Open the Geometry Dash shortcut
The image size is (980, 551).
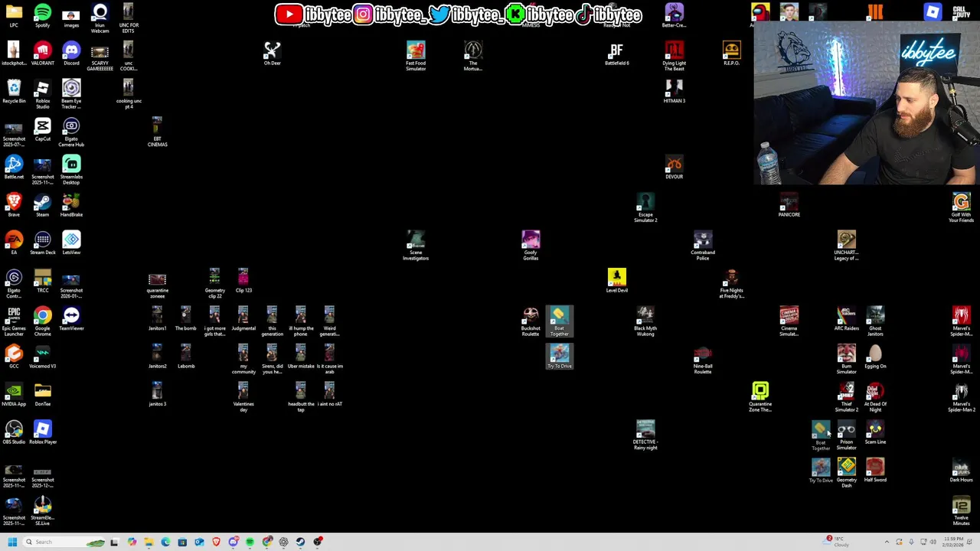(846, 473)
